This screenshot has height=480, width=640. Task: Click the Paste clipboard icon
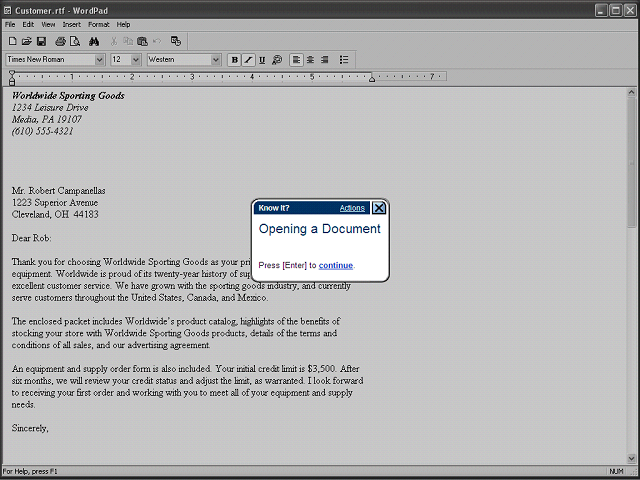pyautogui.click(x=142, y=41)
